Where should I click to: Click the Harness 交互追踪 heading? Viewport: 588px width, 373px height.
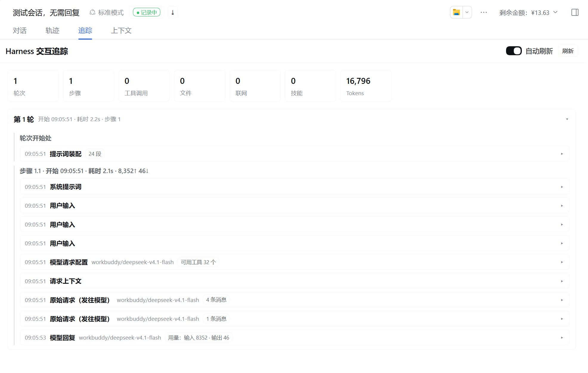(37, 51)
